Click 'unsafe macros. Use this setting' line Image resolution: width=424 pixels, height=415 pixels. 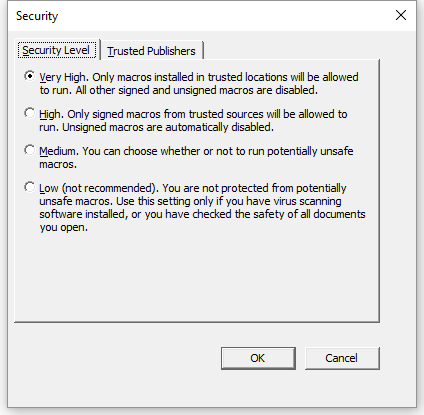(190, 201)
